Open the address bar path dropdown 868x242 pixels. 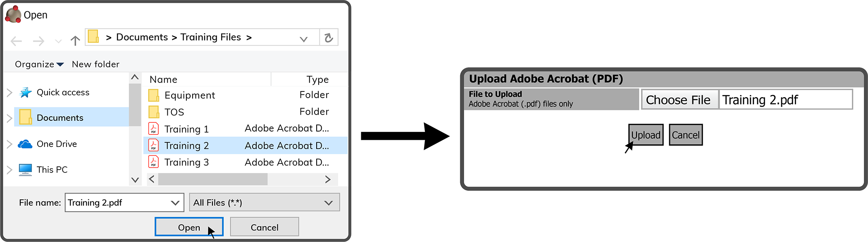click(x=304, y=39)
